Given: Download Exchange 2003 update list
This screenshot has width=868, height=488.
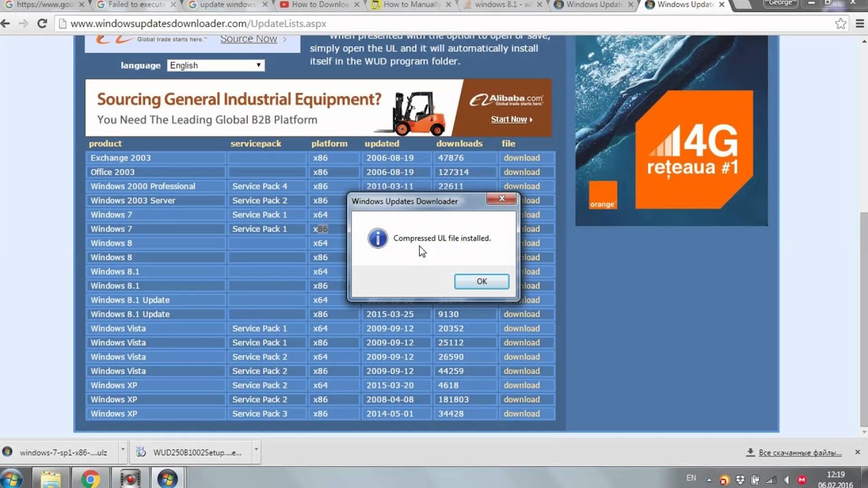Looking at the screenshot, I should (521, 158).
